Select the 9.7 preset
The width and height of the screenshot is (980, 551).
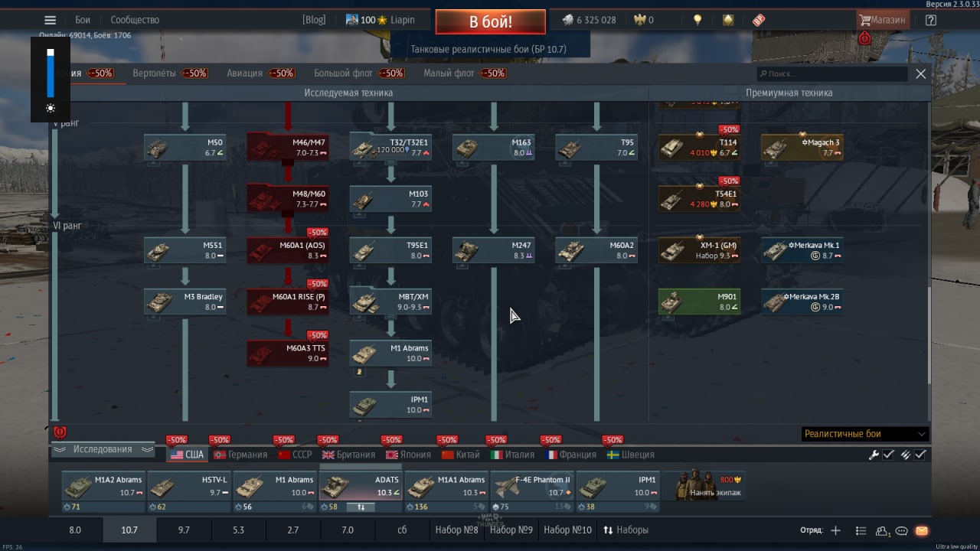(184, 530)
